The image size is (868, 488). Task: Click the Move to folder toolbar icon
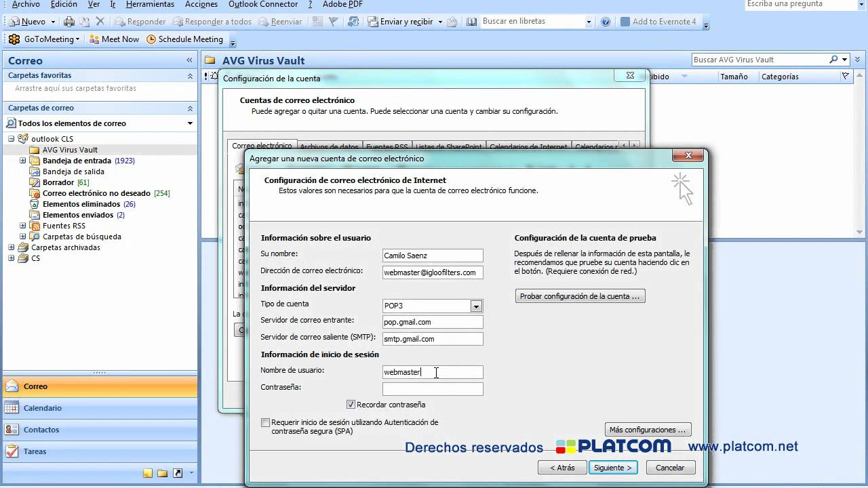click(x=85, y=22)
